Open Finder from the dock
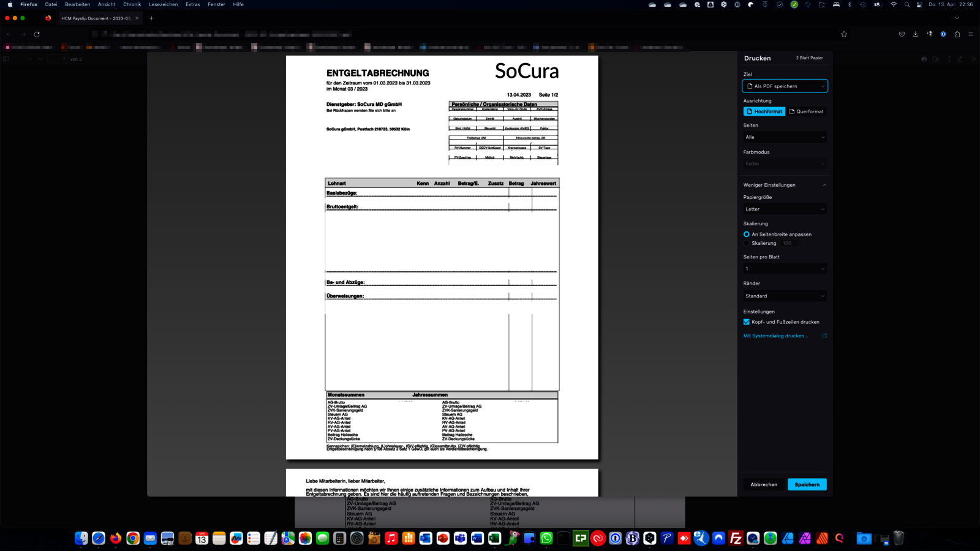Screen dimensions: 980x551 click(81, 538)
